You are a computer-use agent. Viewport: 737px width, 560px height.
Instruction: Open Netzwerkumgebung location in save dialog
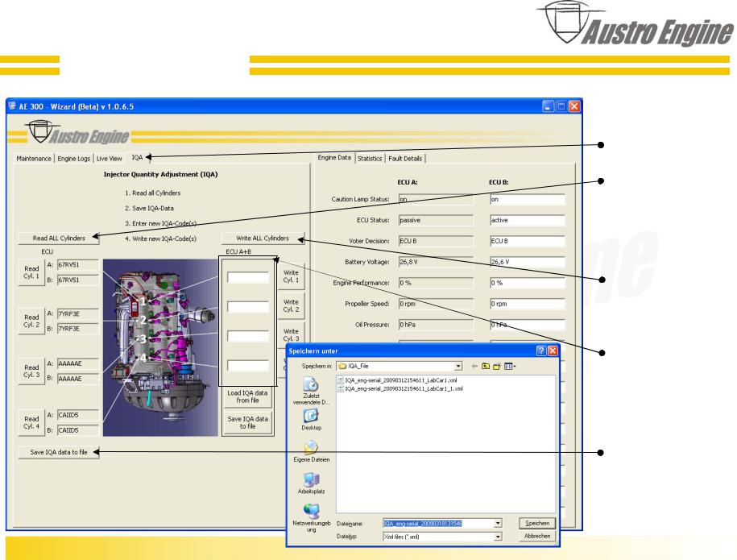[x=311, y=517]
